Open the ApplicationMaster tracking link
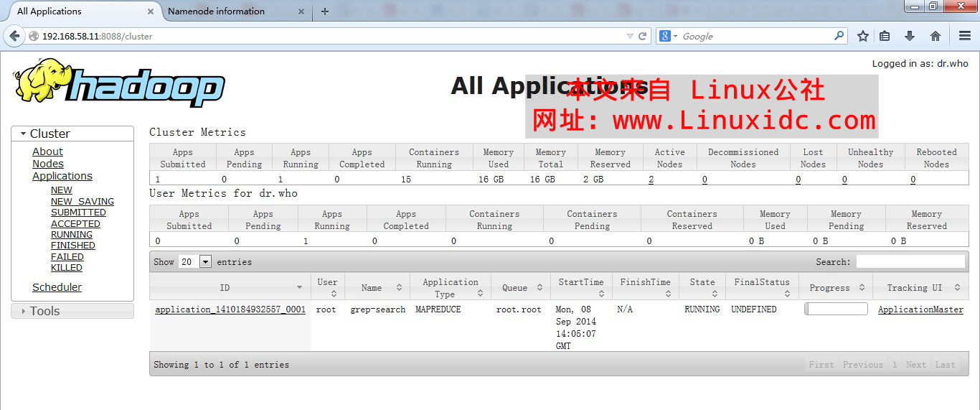 pos(920,309)
